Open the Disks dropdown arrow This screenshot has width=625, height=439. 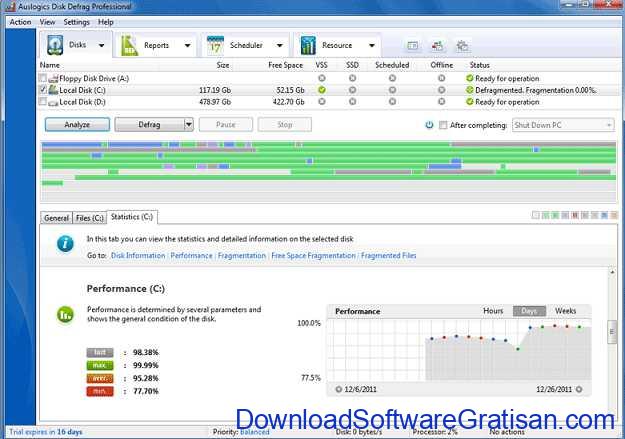coord(101,45)
